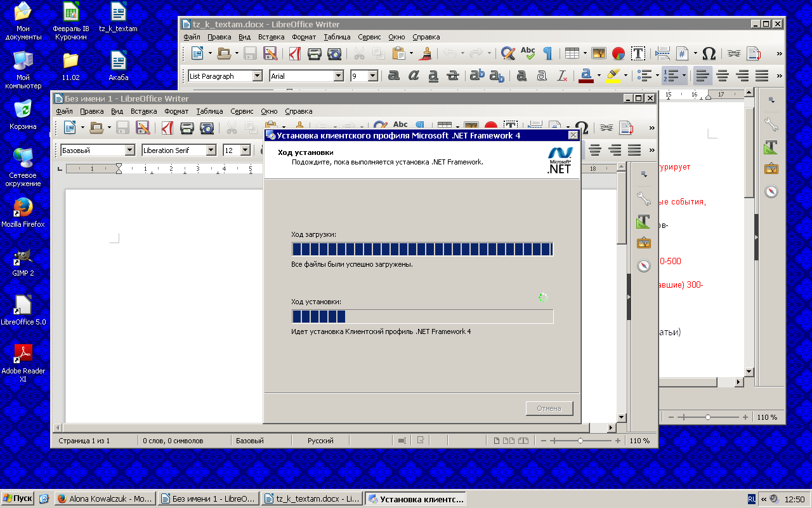Open special character Omega in tz_k_textam window
The height and width of the screenshot is (508, 812).
[x=709, y=53]
